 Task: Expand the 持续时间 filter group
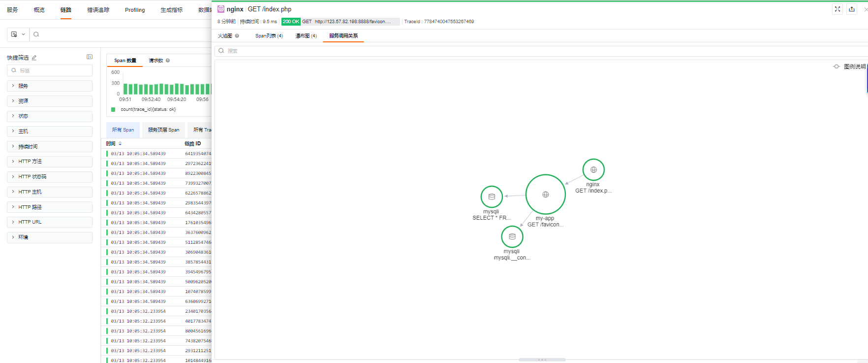[x=50, y=147]
